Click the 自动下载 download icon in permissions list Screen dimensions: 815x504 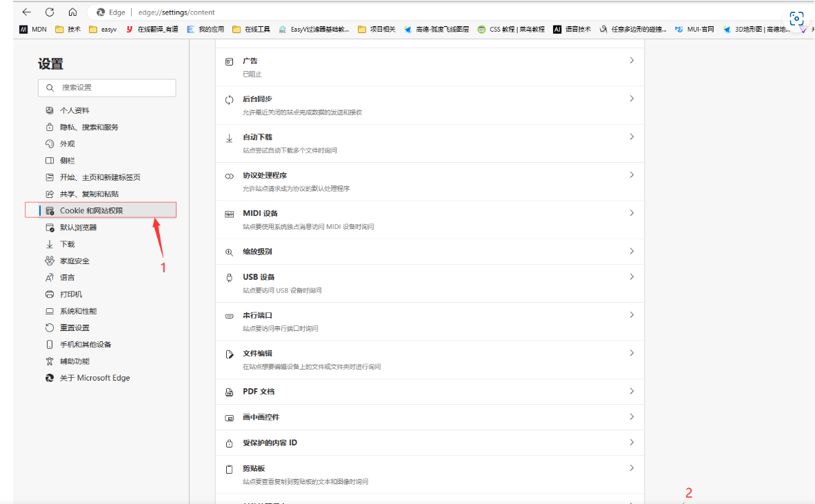click(229, 138)
